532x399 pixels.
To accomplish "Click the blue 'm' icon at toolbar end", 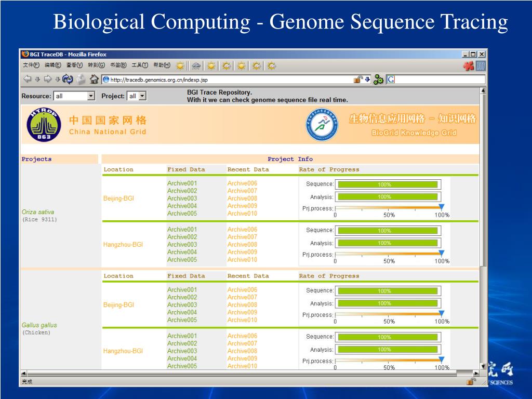I will [481, 65].
